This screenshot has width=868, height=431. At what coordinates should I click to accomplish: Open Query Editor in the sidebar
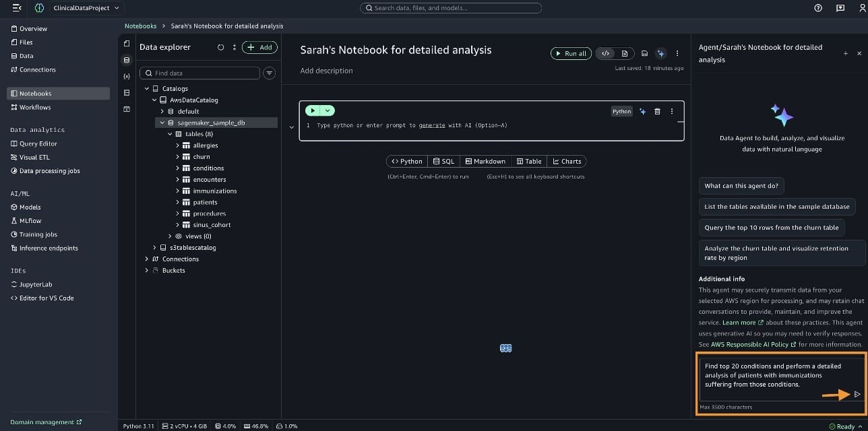pos(38,143)
